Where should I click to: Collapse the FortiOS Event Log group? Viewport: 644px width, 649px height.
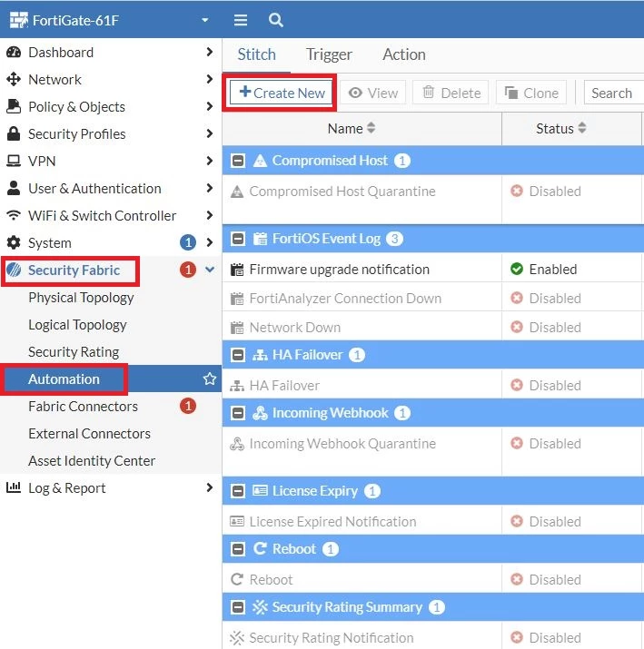(x=238, y=239)
